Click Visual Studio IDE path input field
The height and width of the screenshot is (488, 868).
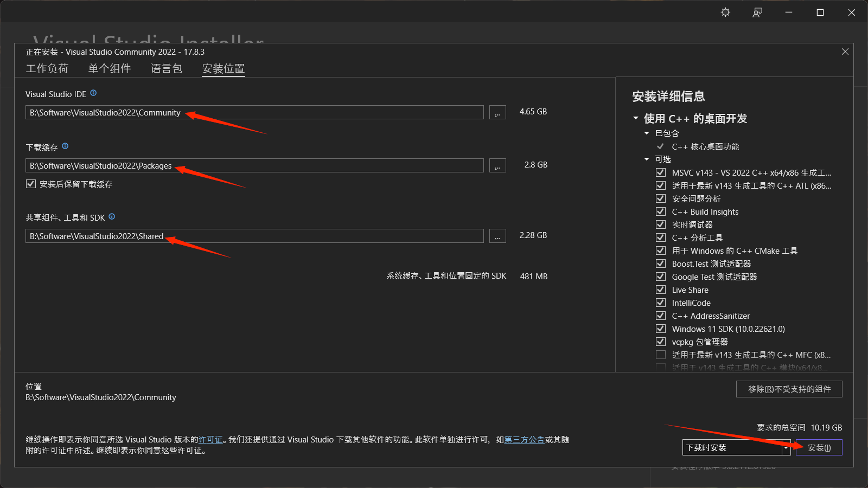click(x=254, y=112)
